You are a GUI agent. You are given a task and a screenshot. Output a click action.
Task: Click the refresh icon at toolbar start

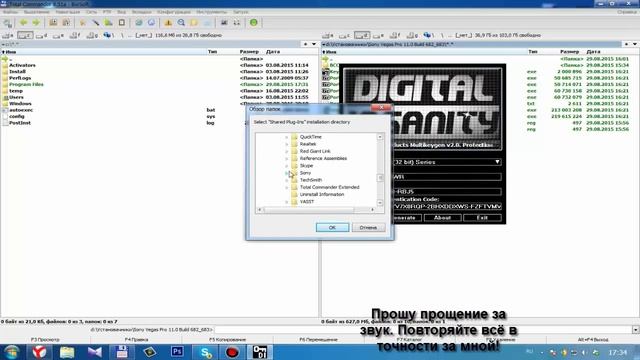(8, 22)
